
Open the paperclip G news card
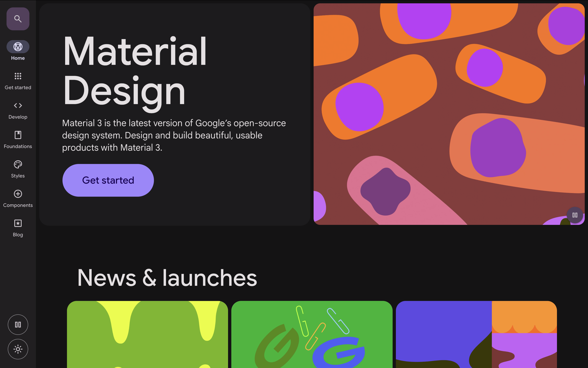[312, 335]
